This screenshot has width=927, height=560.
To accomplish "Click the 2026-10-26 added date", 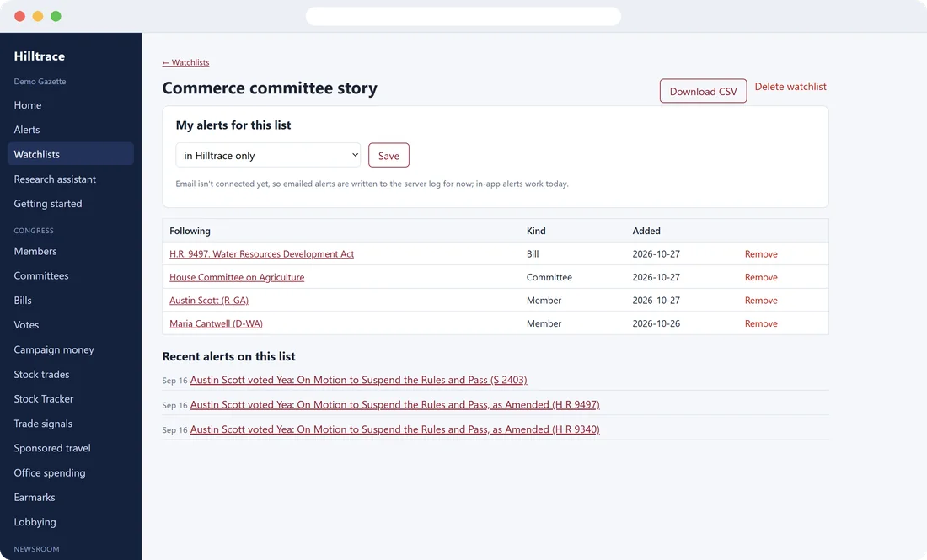I will (656, 323).
